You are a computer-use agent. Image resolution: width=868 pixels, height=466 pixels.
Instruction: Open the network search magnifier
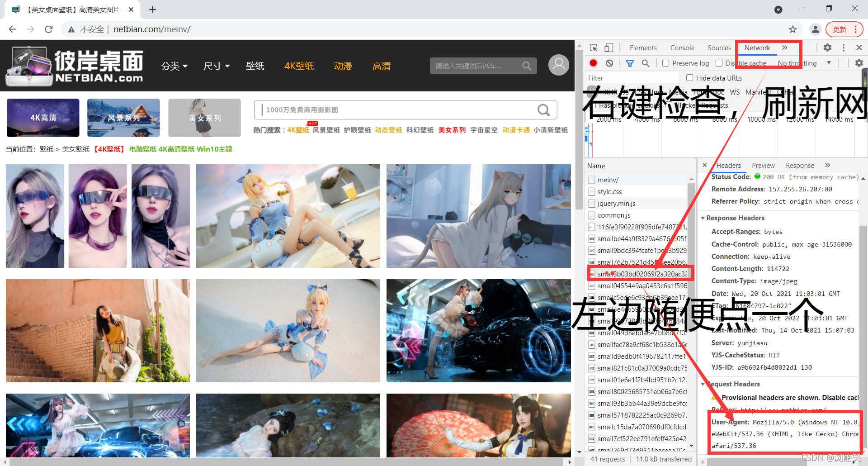tap(646, 63)
